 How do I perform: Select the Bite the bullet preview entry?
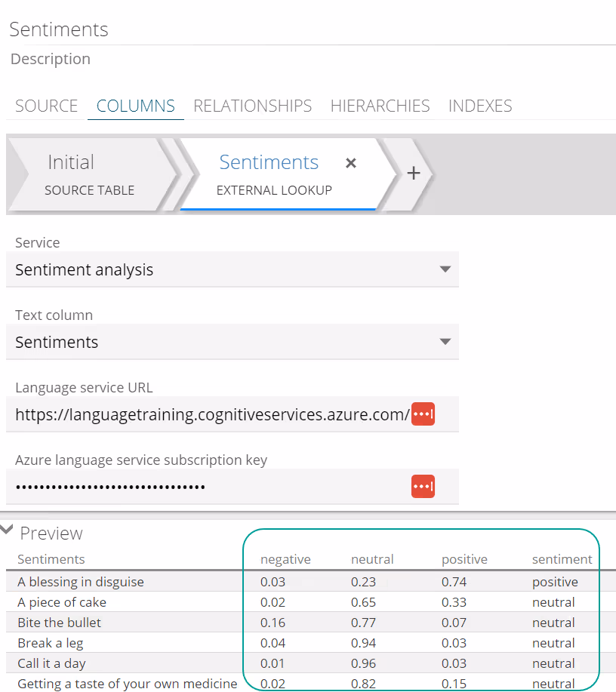coord(59,623)
